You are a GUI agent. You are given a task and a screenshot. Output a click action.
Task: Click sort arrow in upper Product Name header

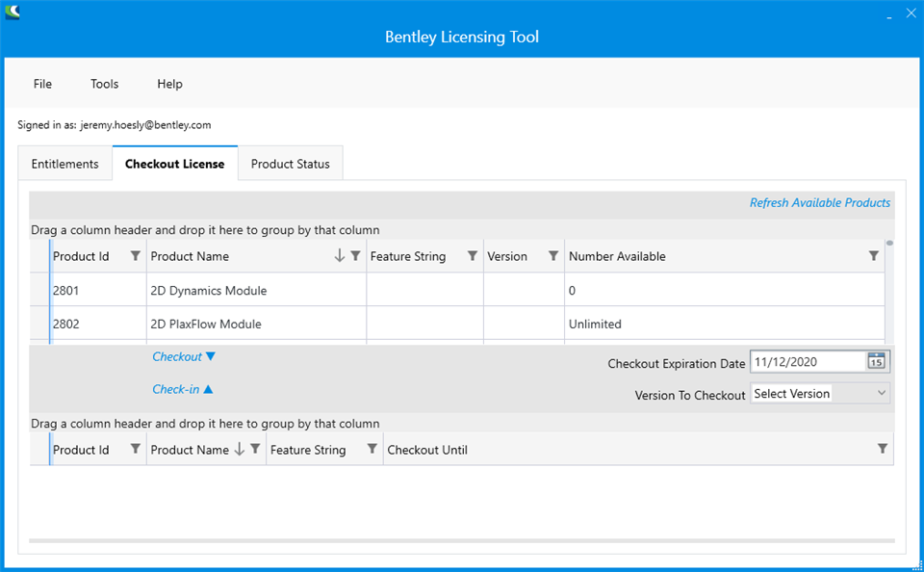[x=340, y=256]
